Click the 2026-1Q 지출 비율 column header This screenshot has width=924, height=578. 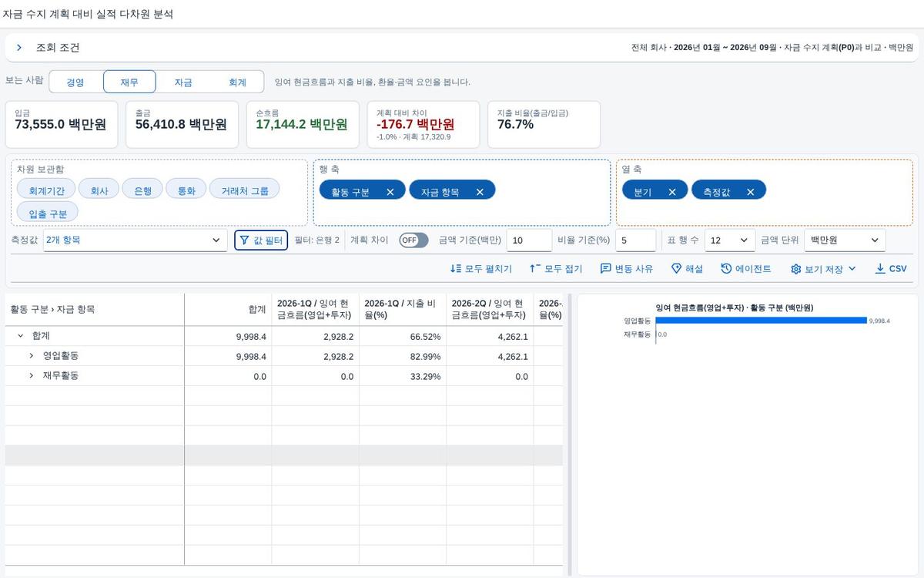click(403, 309)
